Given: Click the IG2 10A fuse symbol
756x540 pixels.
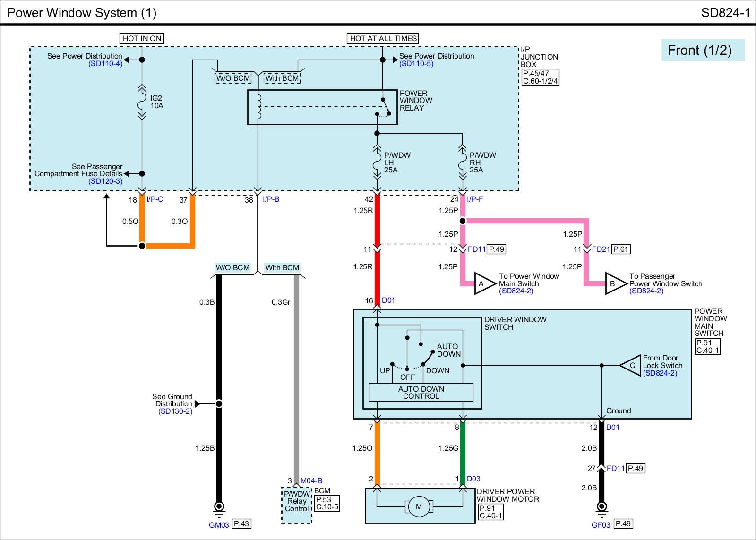Looking at the screenshot, I should (x=142, y=102).
